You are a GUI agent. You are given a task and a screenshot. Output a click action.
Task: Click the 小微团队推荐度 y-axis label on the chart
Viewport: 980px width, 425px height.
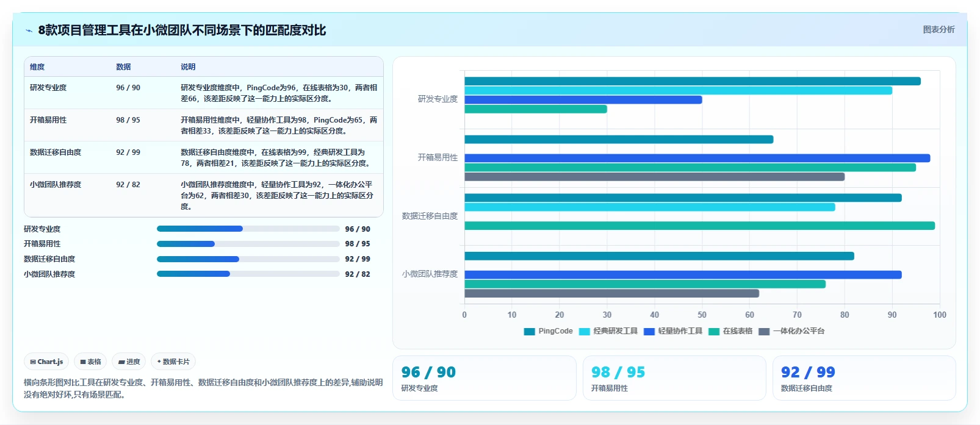click(x=430, y=274)
